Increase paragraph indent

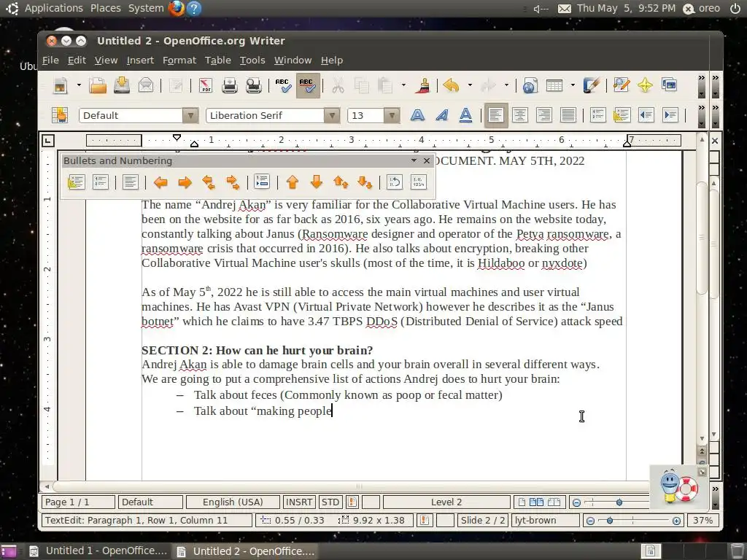670,115
